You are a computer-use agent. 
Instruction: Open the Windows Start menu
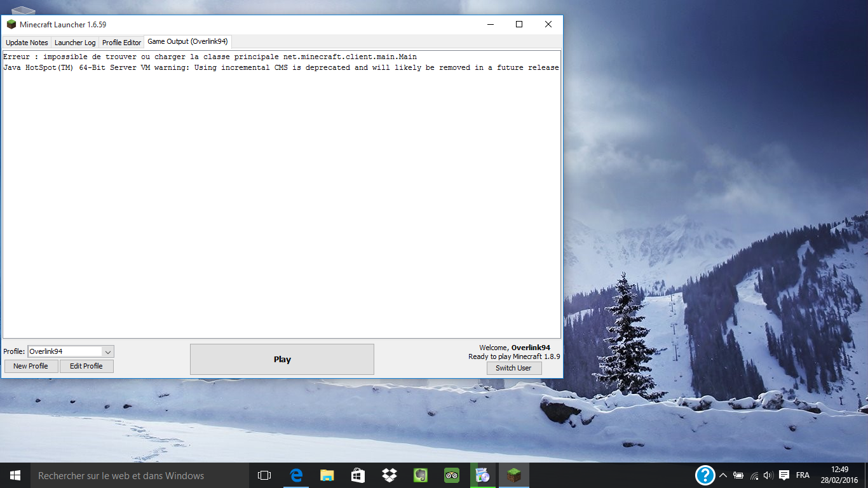[15, 475]
